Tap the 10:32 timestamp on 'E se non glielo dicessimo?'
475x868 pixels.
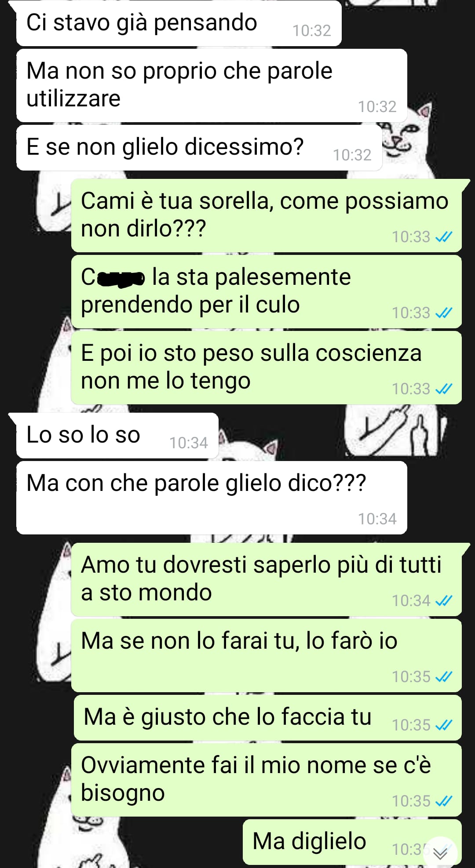[352, 155]
